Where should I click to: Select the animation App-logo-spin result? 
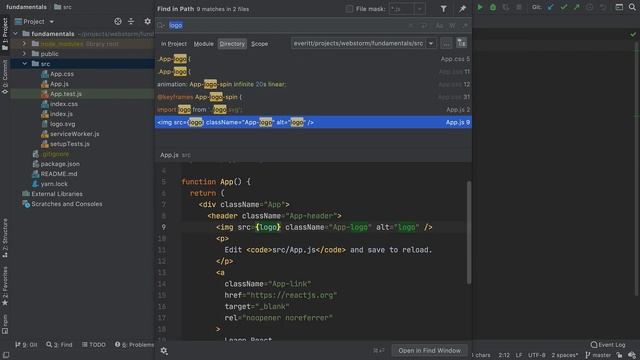pyautogui.click(x=313, y=84)
